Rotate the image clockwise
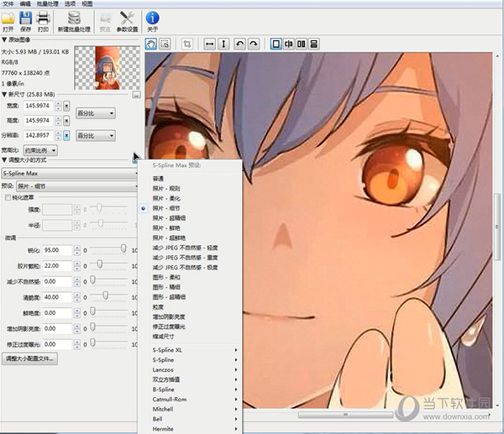 click(254, 44)
